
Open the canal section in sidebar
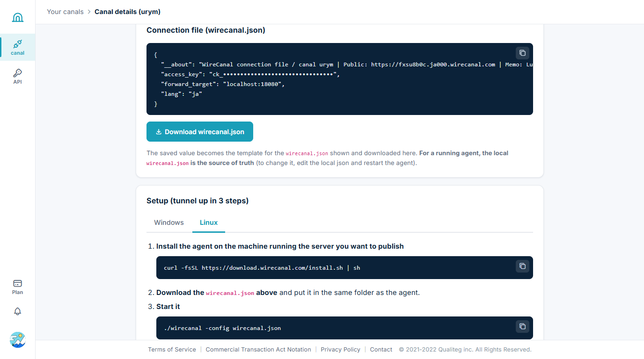(x=18, y=47)
